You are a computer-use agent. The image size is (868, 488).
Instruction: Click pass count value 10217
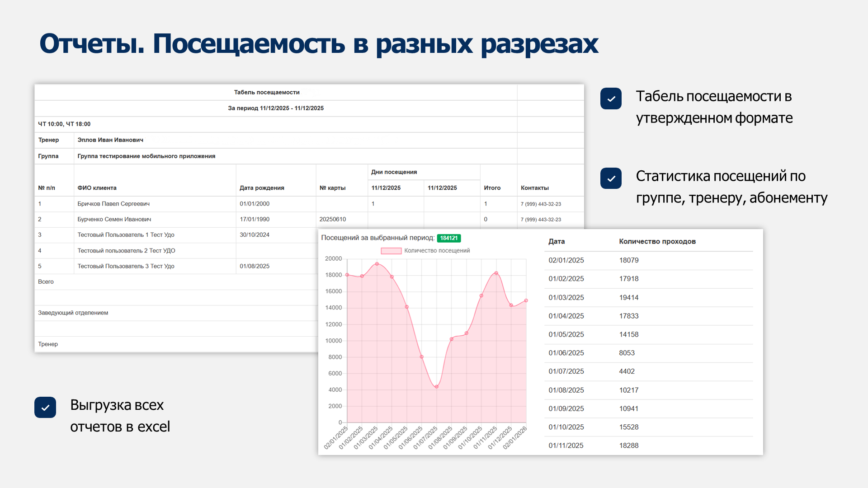click(x=629, y=390)
